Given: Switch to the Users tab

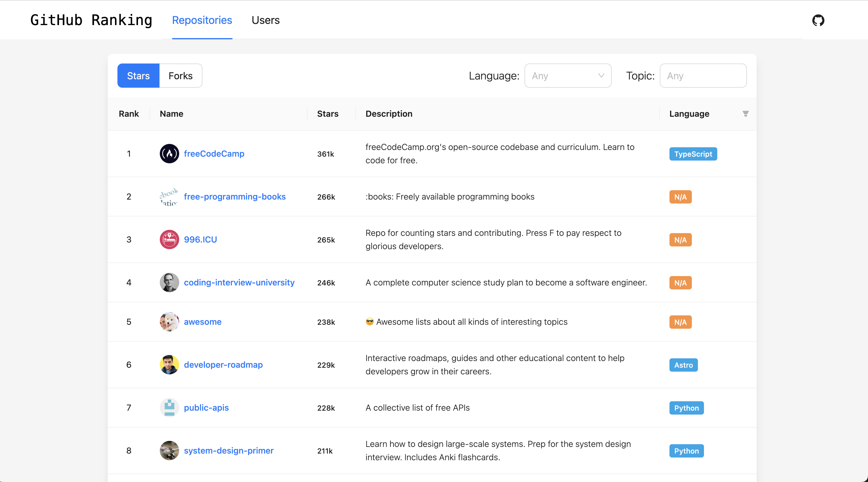Looking at the screenshot, I should pos(265,20).
